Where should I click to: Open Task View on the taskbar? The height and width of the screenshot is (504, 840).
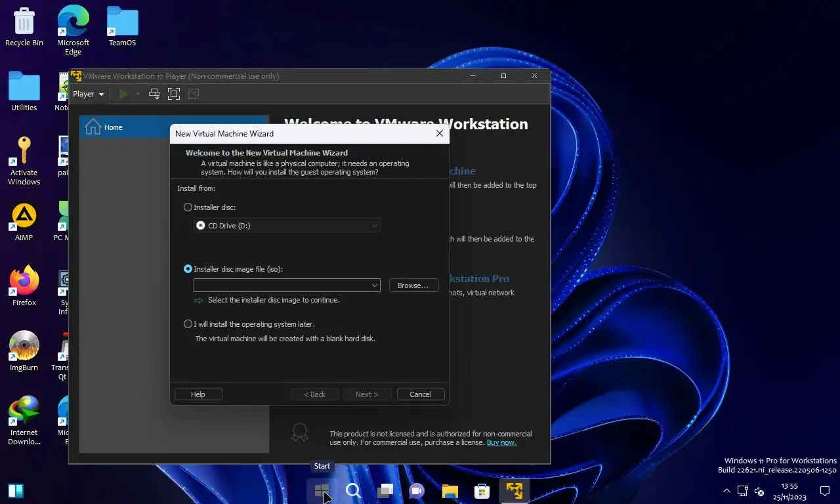[385, 490]
